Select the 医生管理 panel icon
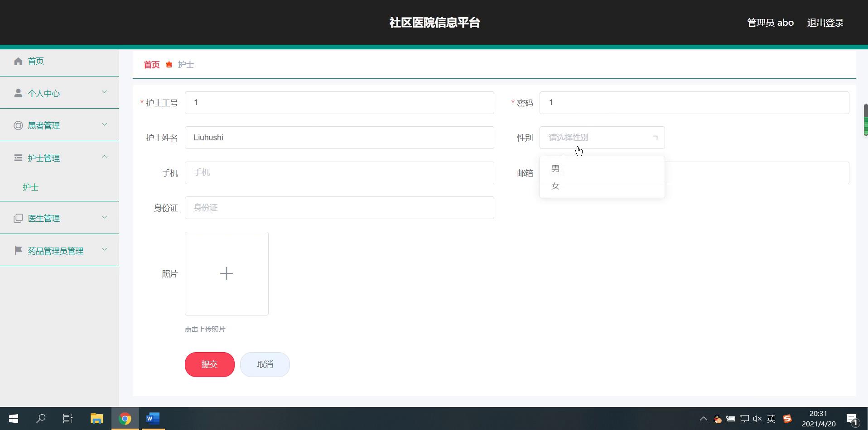868x430 pixels. pos(18,218)
